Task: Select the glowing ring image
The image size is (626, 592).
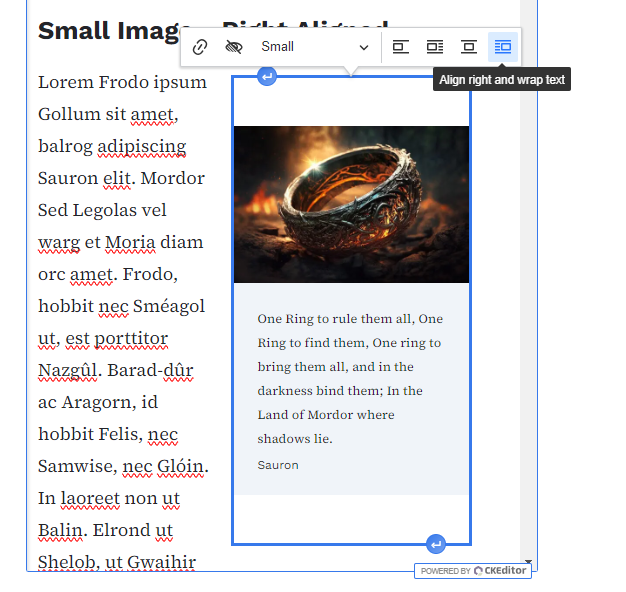Action: click(351, 204)
